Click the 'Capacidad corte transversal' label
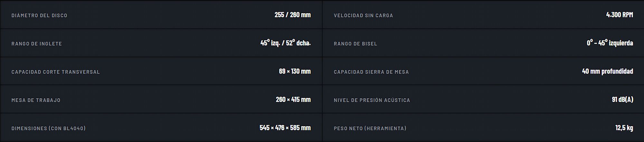The width and height of the screenshot is (644, 142). pyautogui.click(x=56, y=72)
